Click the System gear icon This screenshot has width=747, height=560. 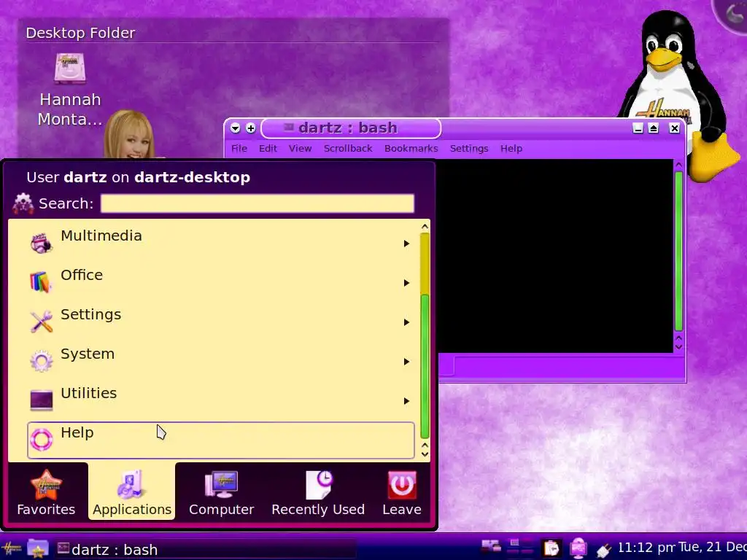pos(42,361)
